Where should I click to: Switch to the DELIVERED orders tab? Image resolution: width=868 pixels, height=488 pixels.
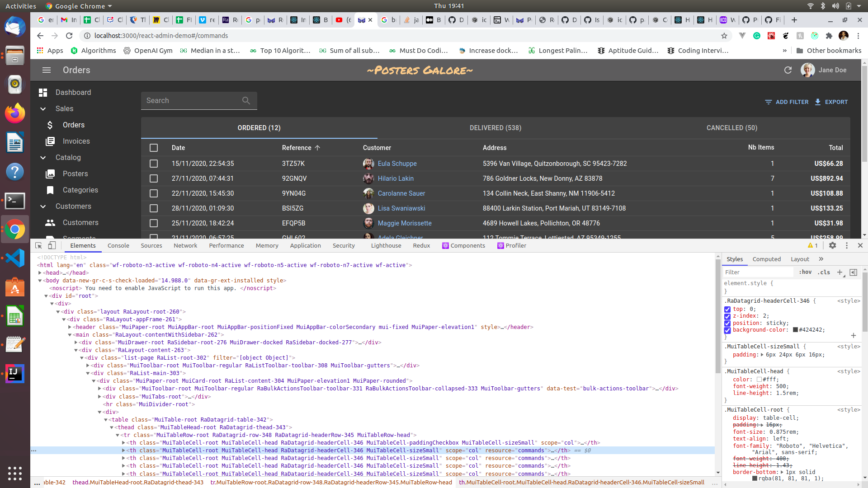pos(495,128)
